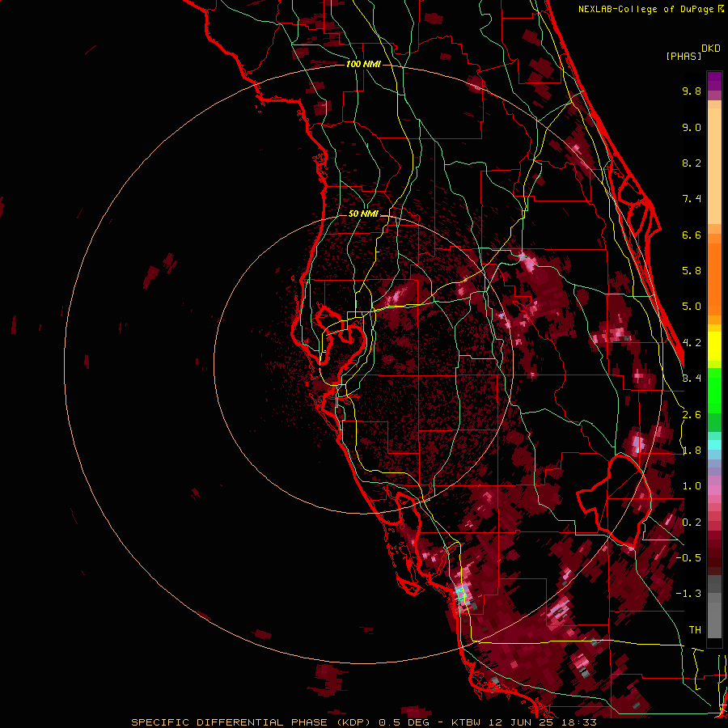This screenshot has height=728, width=728.
Task: Click the 0.2 value on the color scale
Action: click(692, 523)
